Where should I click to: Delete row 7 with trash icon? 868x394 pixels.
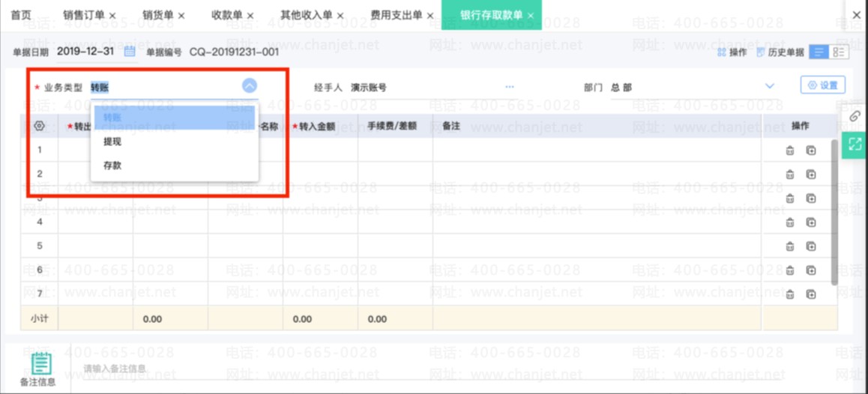(x=791, y=294)
